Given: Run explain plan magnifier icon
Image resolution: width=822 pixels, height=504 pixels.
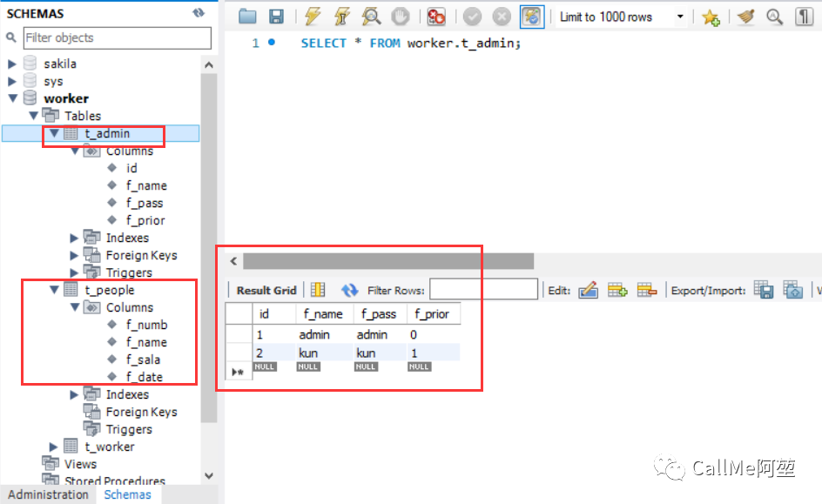Looking at the screenshot, I should pyautogui.click(x=371, y=17).
